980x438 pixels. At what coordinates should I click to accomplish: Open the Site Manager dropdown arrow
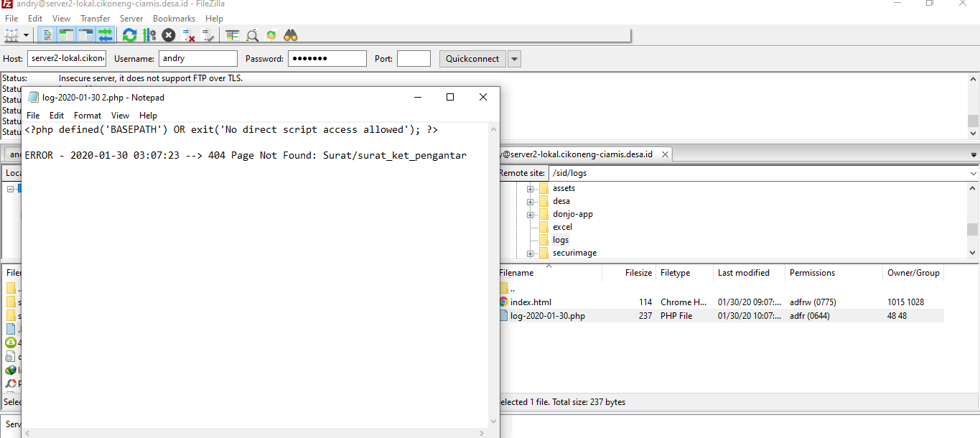27,34
